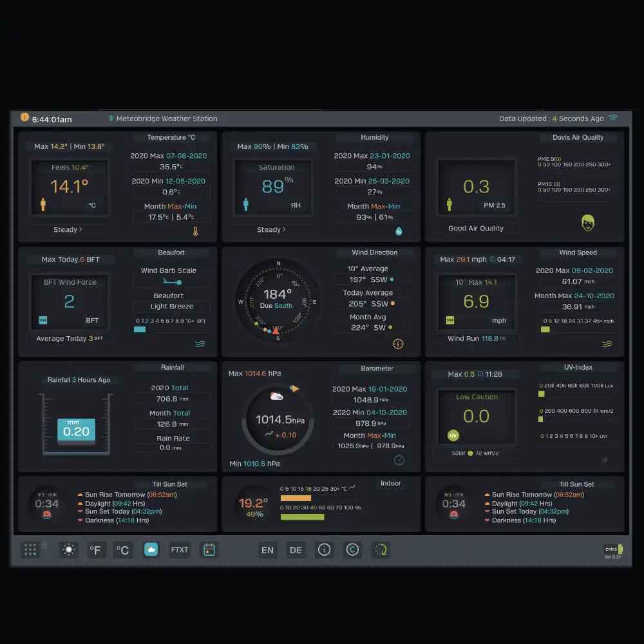Open the grid menu icon in bottom toolbar
The image size is (644, 644).
(30, 550)
